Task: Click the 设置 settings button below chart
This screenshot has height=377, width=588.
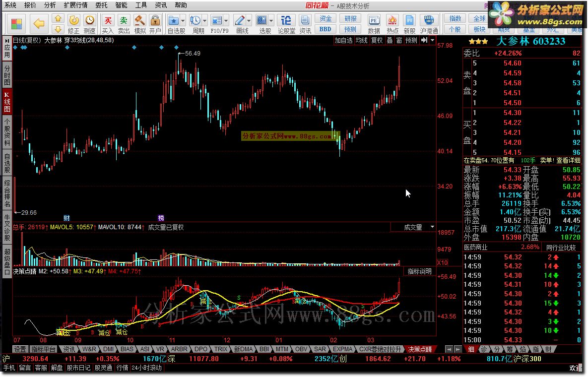Action: [x=20, y=349]
